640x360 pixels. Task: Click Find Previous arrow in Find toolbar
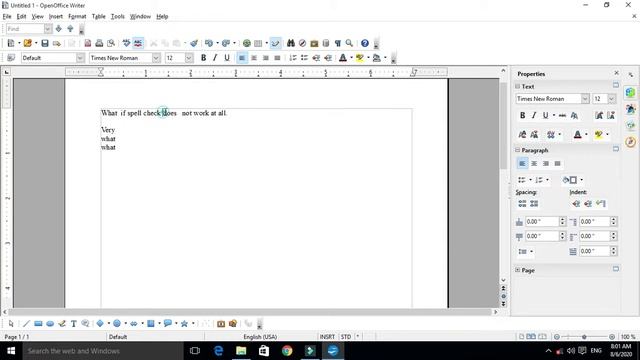[70, 29]
